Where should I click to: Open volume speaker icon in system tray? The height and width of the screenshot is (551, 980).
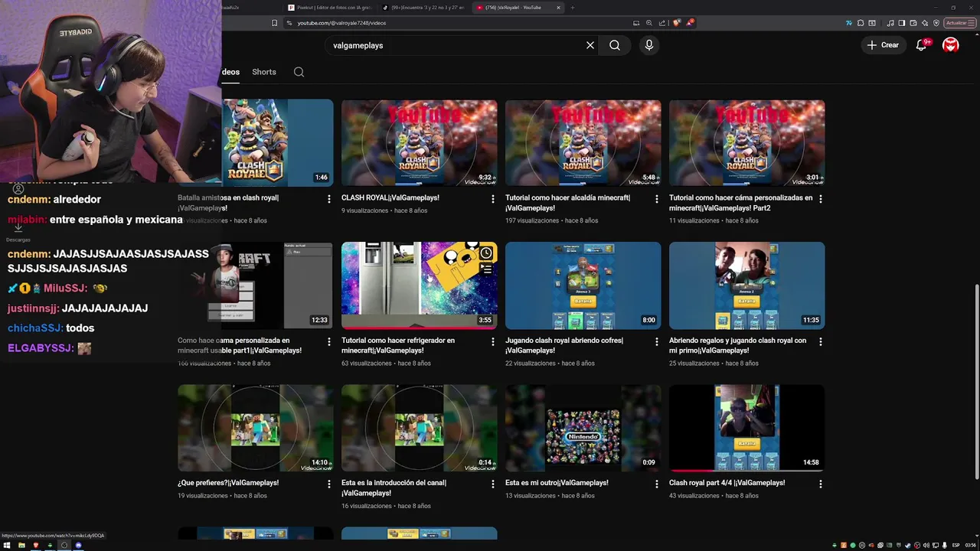pyautogui.click(x=926, y=545)
